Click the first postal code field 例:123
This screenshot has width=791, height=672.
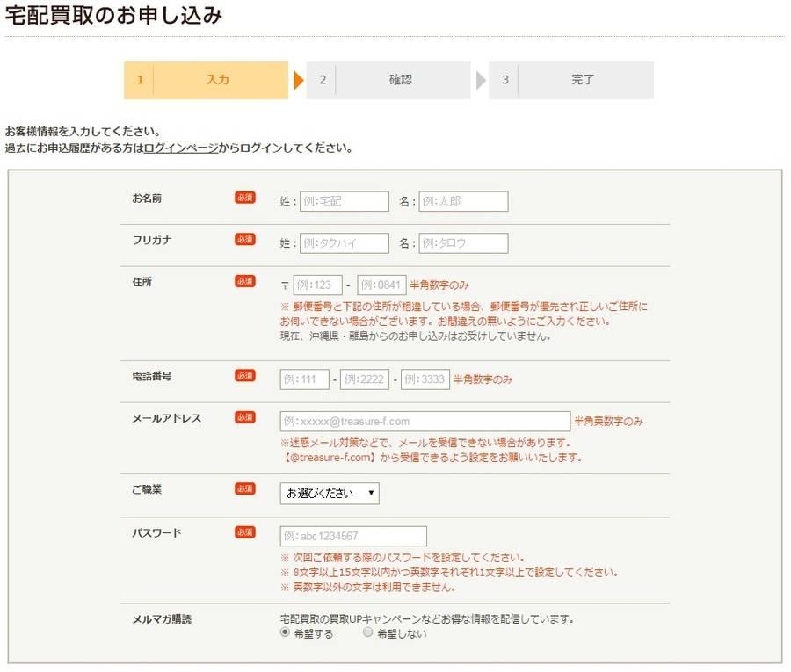(317, 285)
